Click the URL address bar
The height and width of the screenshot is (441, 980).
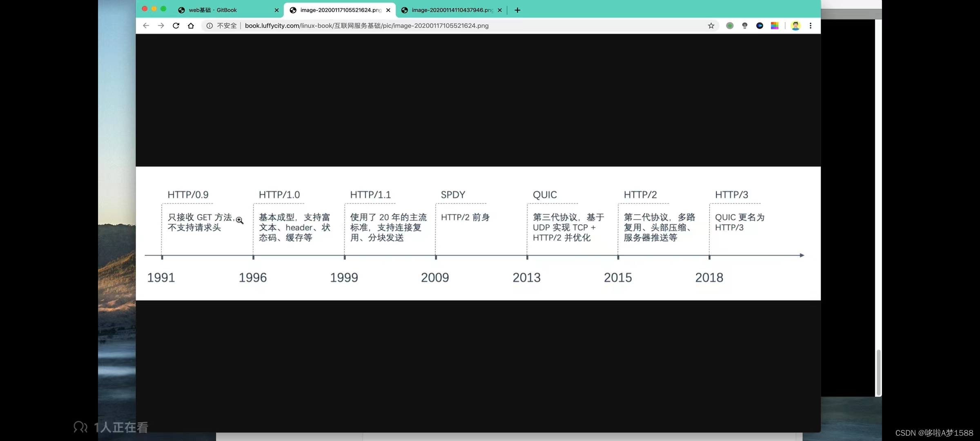tap(449, 26)
